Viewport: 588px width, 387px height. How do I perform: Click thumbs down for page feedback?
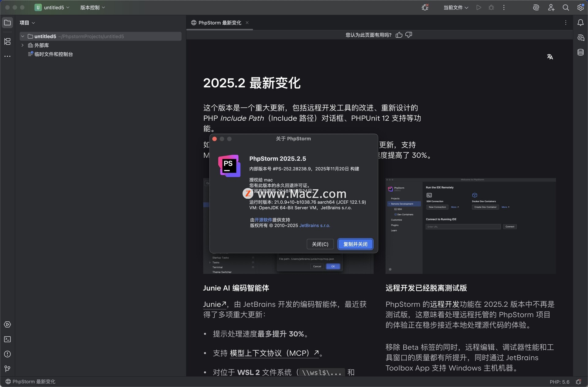pyautogui.click(x=409, y=35)
